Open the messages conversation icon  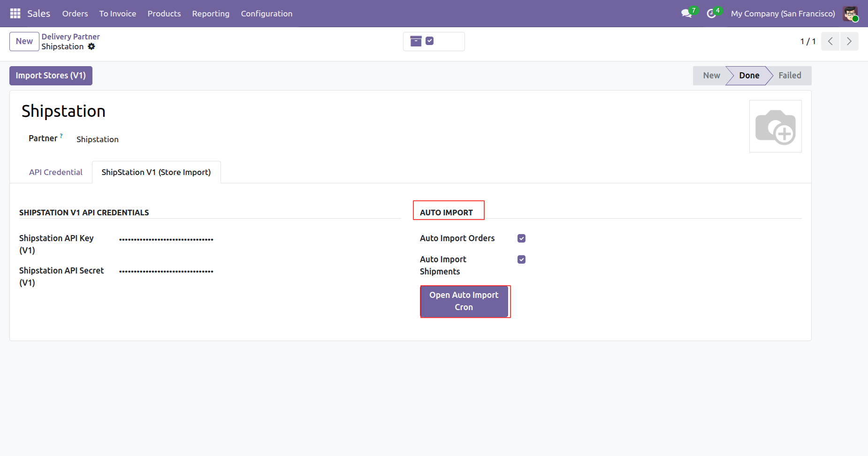point(686,14)
